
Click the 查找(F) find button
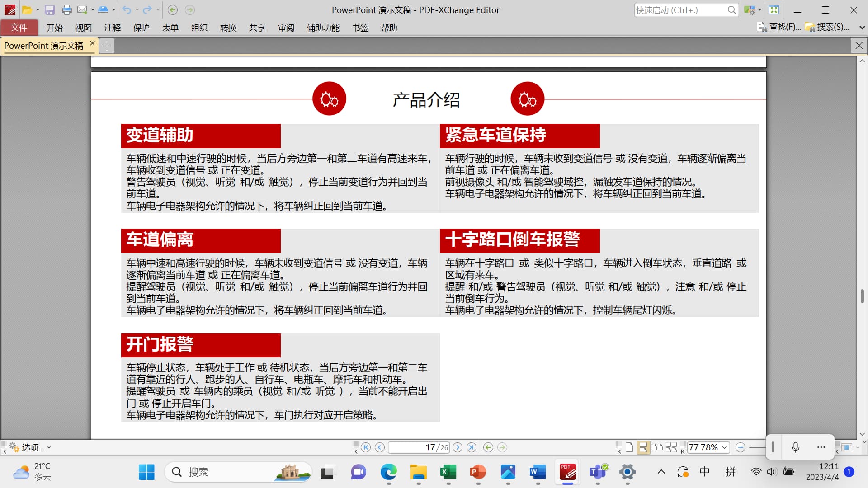click(x=779, y=27)
